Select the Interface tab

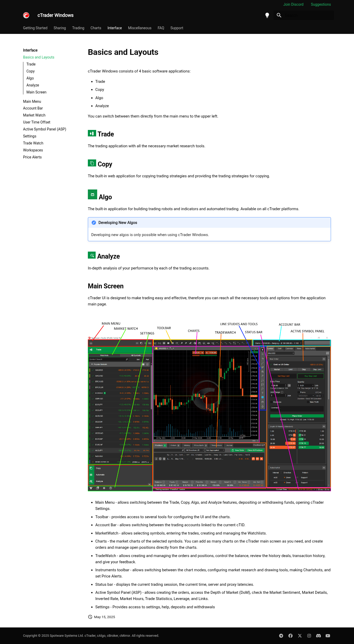pos(115,28)
